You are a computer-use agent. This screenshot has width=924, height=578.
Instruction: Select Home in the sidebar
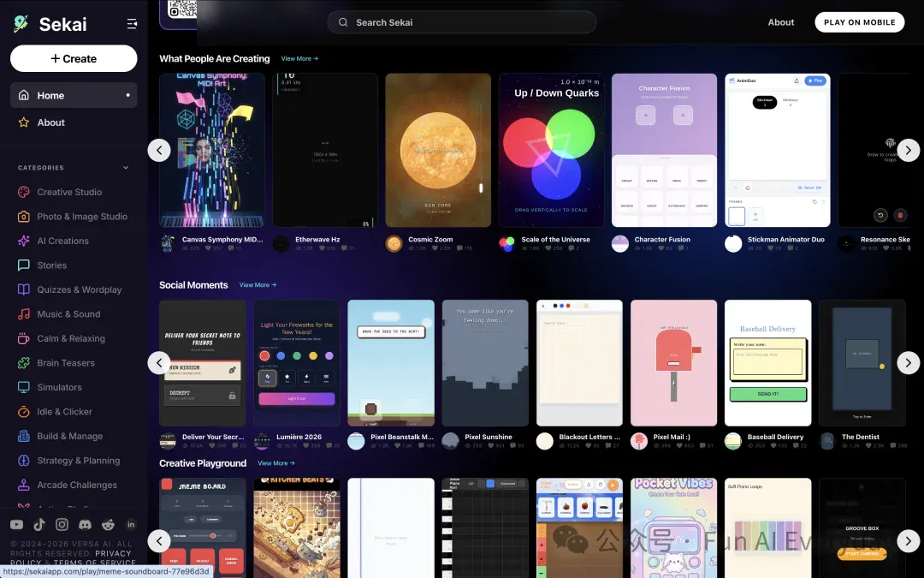74,95
